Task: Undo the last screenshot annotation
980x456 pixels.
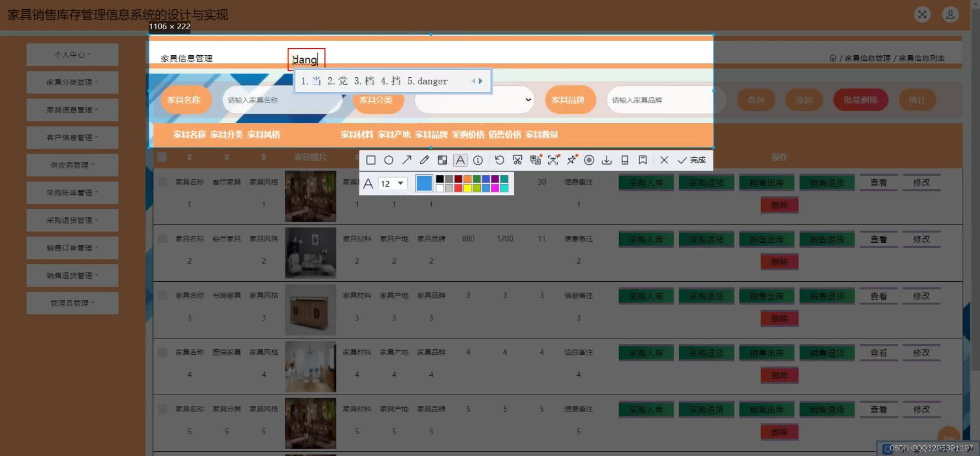Action: [499, 160]
